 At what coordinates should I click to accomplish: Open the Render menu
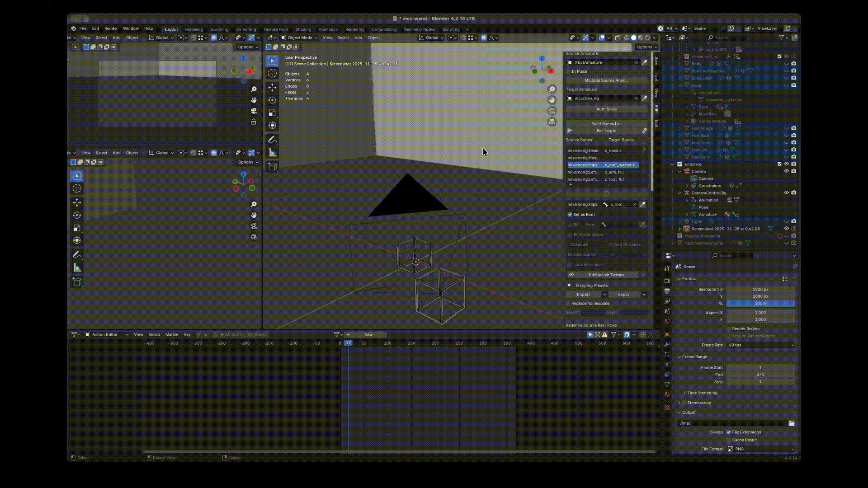(111, 28)
